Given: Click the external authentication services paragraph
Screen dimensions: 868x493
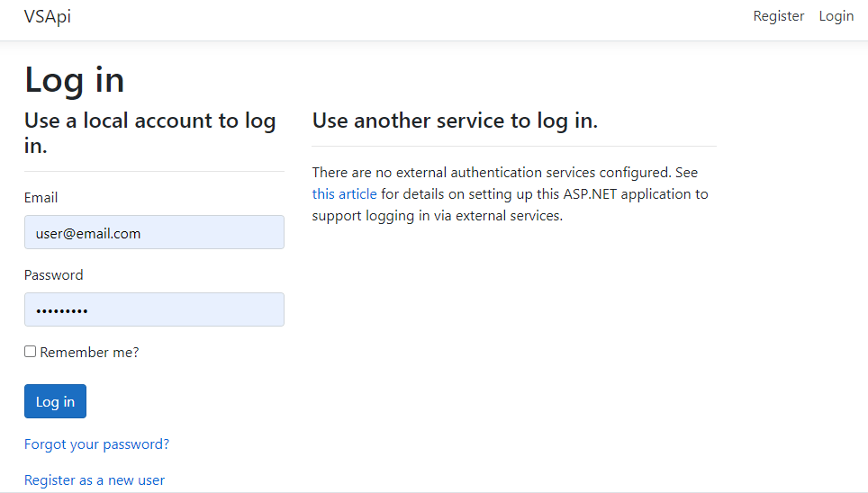Looking at the screenshot, I should pos(504,172).
